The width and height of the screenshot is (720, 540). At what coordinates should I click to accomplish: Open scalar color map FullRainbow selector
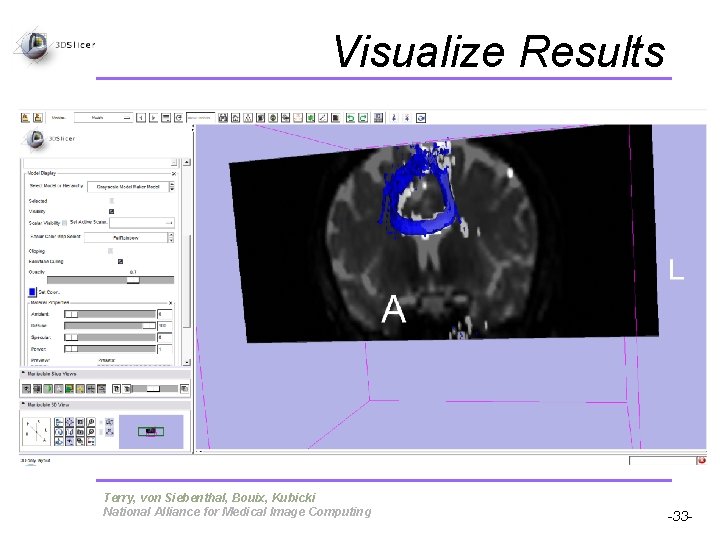tap(126, 237)
